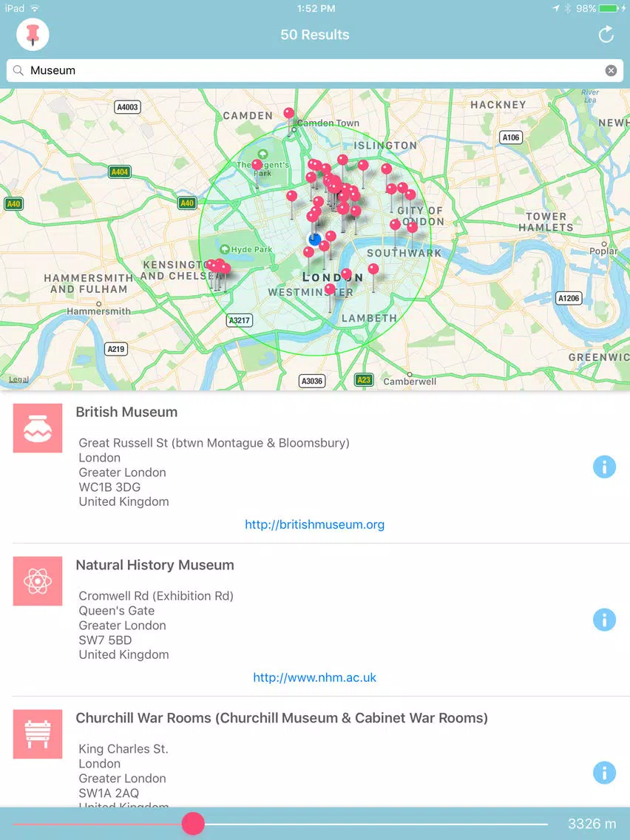Click the search radius slider knob
The width and height of the screenshot is (630, 840).
pyautogui.click(x=193, y=824)
